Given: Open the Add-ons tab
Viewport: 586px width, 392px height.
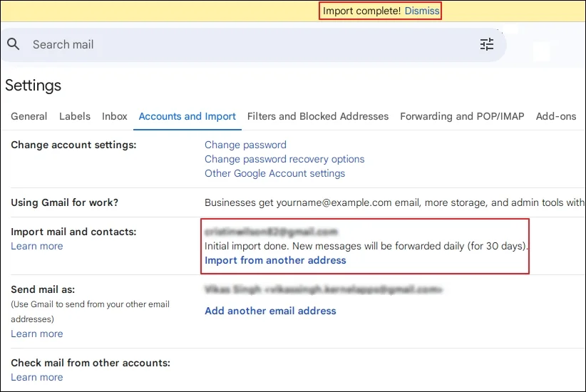Looking at the screenshot, I should click(556, 116).
